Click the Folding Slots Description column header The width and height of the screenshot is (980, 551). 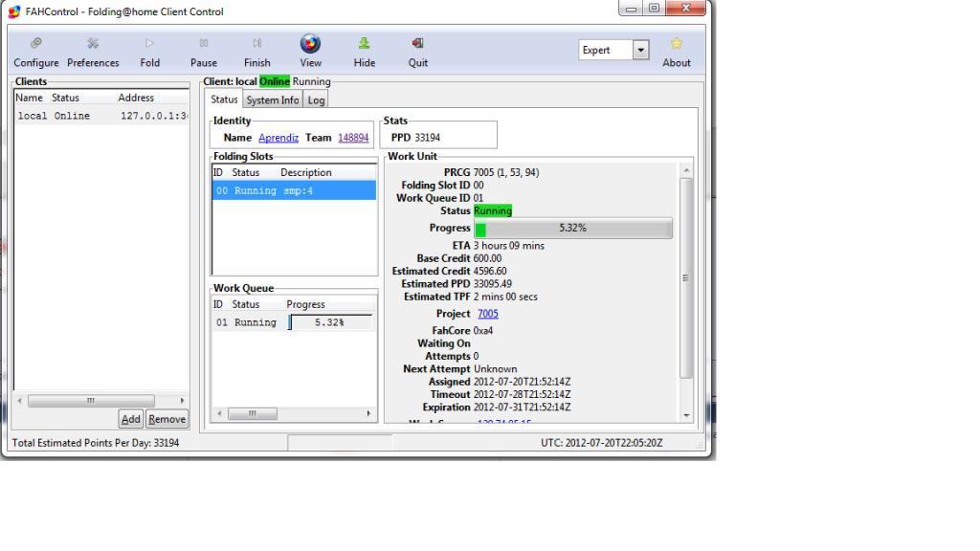(x=306, y=172)
